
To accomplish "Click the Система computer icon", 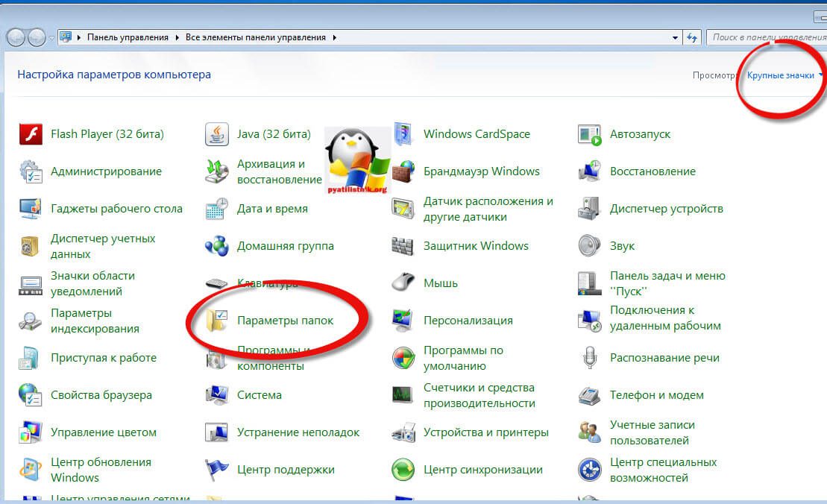I will click(217, 395).
